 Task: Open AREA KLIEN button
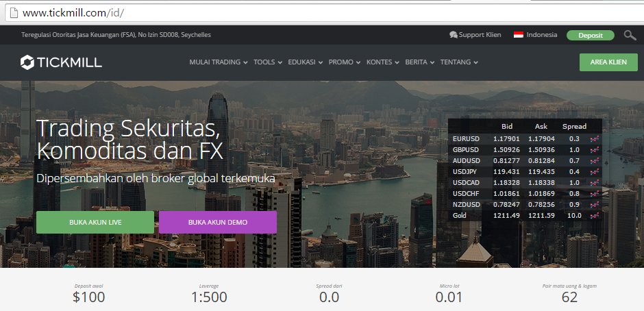pyautogui.click(x=608, y=62)
